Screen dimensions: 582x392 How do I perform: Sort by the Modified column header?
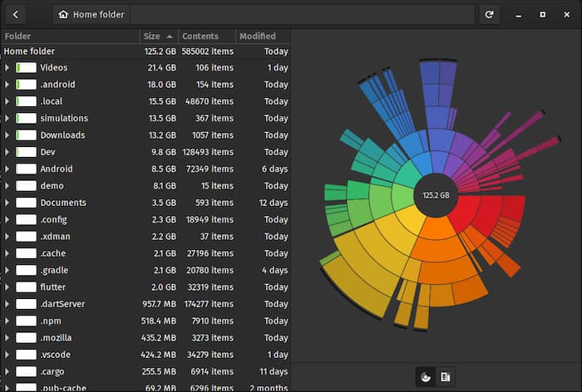coord(258,37)
